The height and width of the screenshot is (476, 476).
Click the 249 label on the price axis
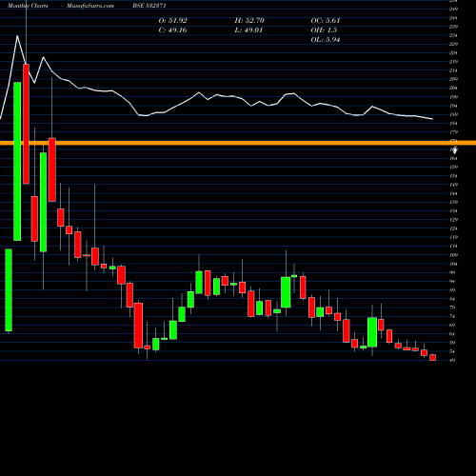pyautogui.click(x=453, y=10)
